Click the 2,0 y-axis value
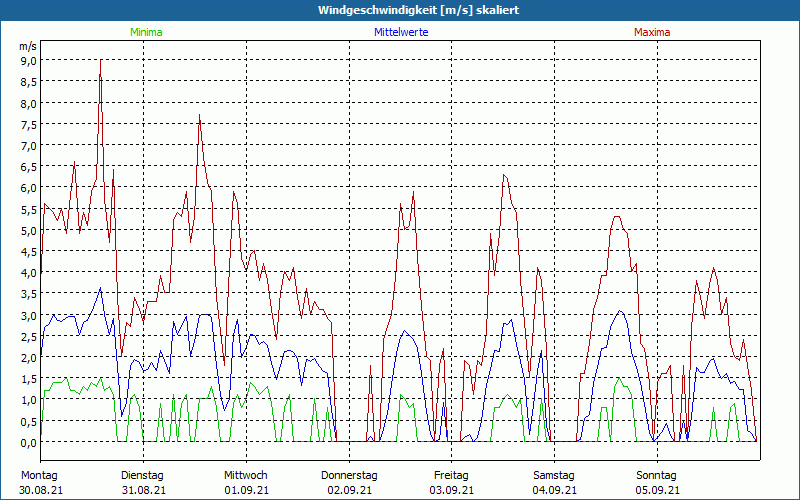Screen dimensions: 800x500 pos(29,358)
